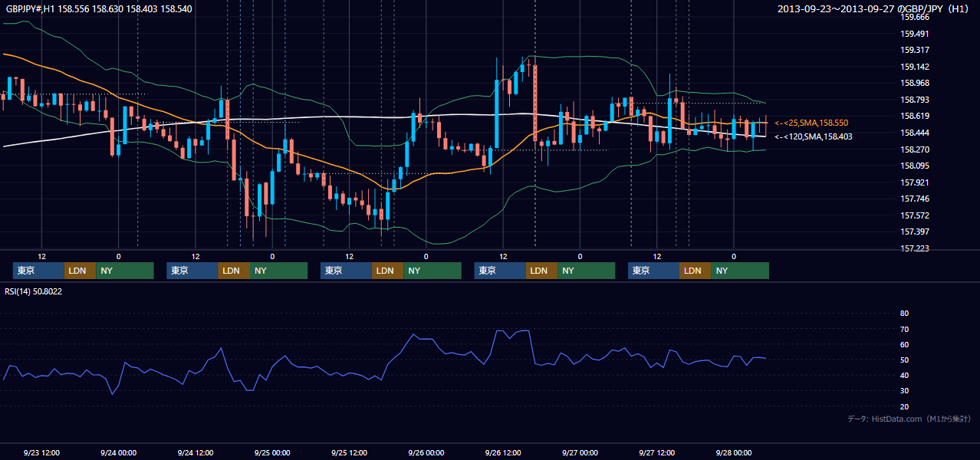The image size is (980, 460).
Task: Select the 2013-09-23~2013-09-27 GBP/JPY (H1) title
Action: pos(875,9)
